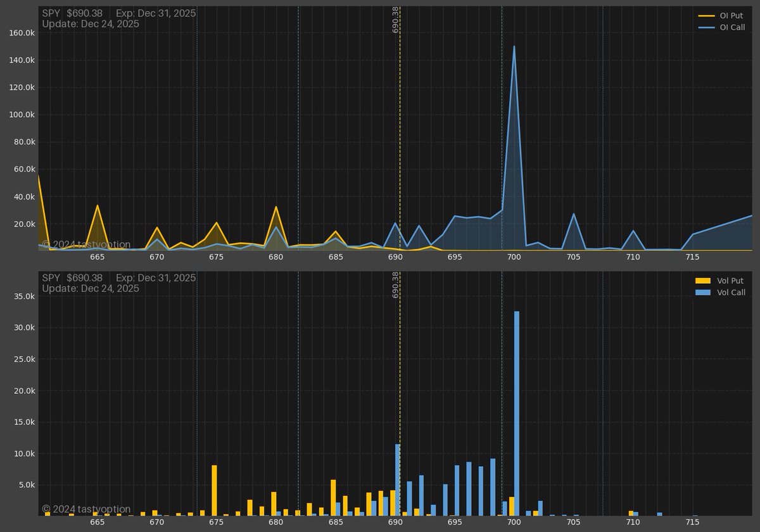The height and width of the screenshot is (532, 760).
Task: Click 'SPY $690.38' title in open interest chart
Action: tap(72, 13)
